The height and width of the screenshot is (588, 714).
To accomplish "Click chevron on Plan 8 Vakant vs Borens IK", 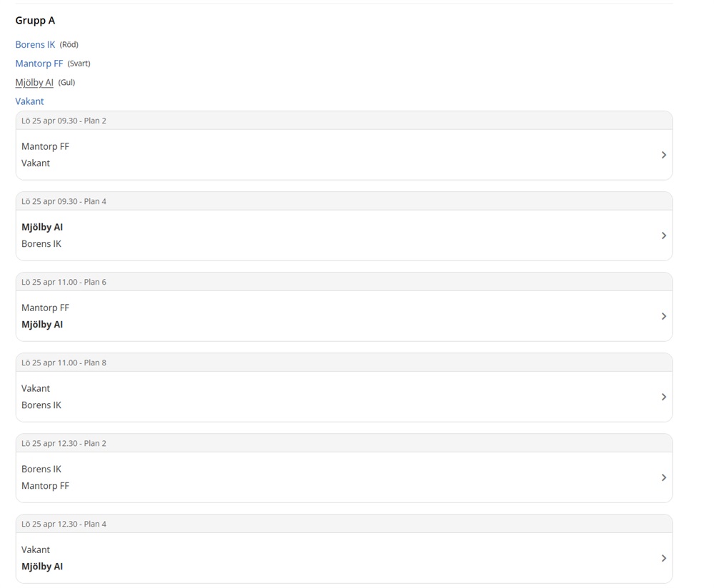I will 663,397.
